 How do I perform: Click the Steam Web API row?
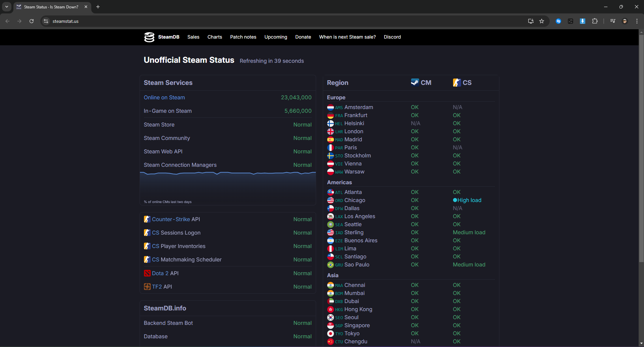point(228,152)
